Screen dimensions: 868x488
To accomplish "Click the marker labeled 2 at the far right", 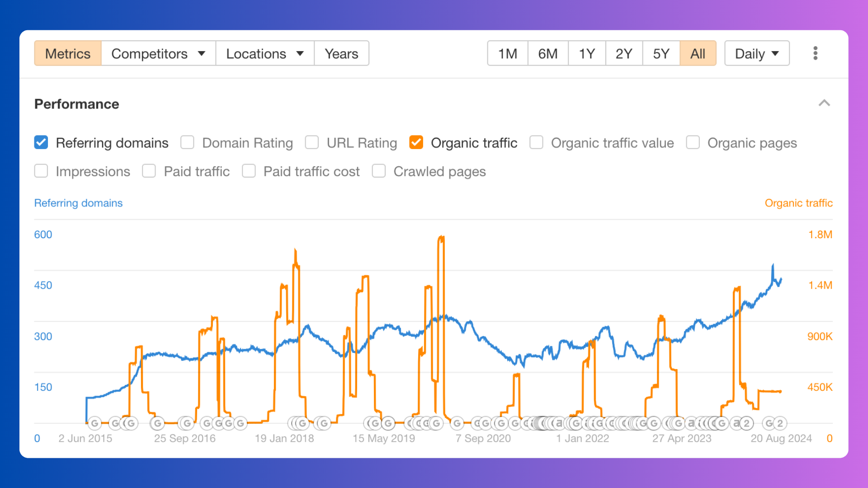I will [779, 423].
